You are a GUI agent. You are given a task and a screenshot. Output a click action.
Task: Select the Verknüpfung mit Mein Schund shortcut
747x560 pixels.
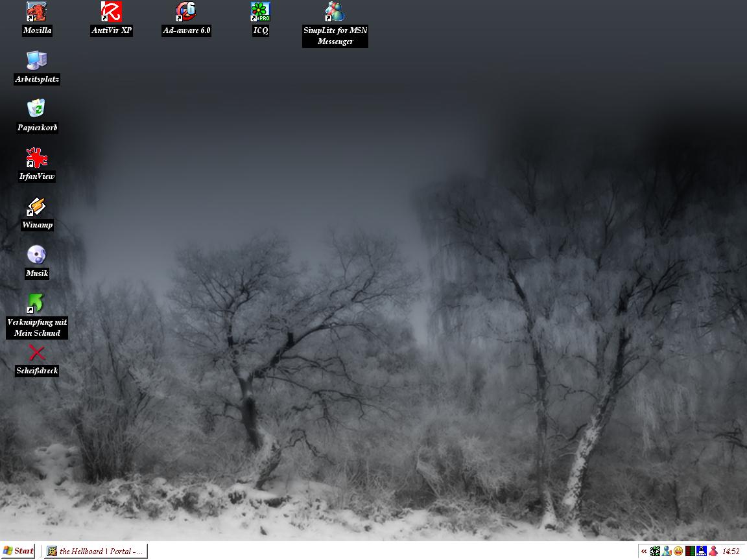tap(37, 303)
